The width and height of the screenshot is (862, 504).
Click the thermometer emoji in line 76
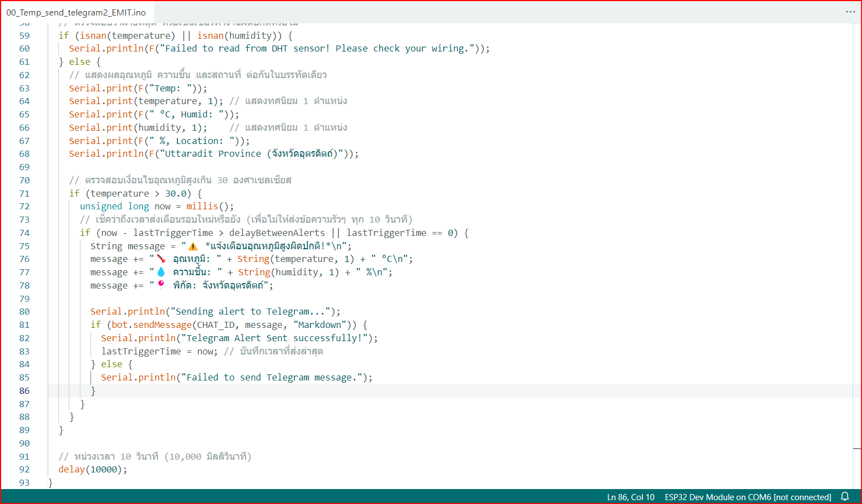click(x=161, y=259)
